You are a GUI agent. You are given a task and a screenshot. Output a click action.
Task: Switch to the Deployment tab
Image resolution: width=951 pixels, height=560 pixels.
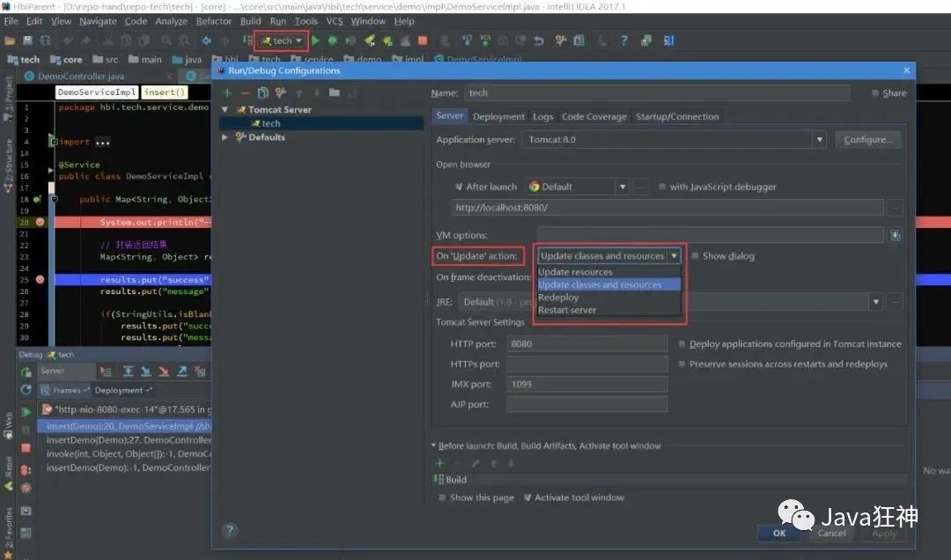pos(498,116)
